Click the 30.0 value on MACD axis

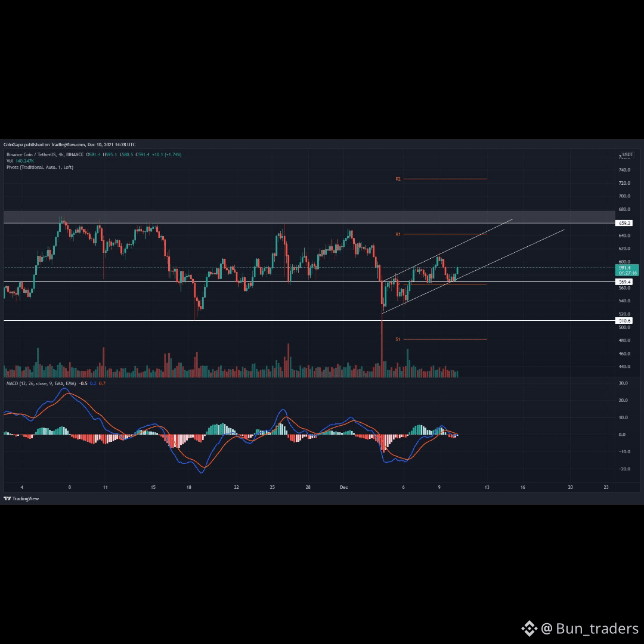[623, 383]
